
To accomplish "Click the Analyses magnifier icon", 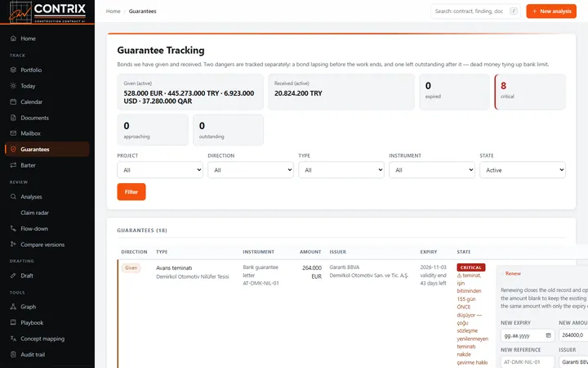I will coord(13,197).
